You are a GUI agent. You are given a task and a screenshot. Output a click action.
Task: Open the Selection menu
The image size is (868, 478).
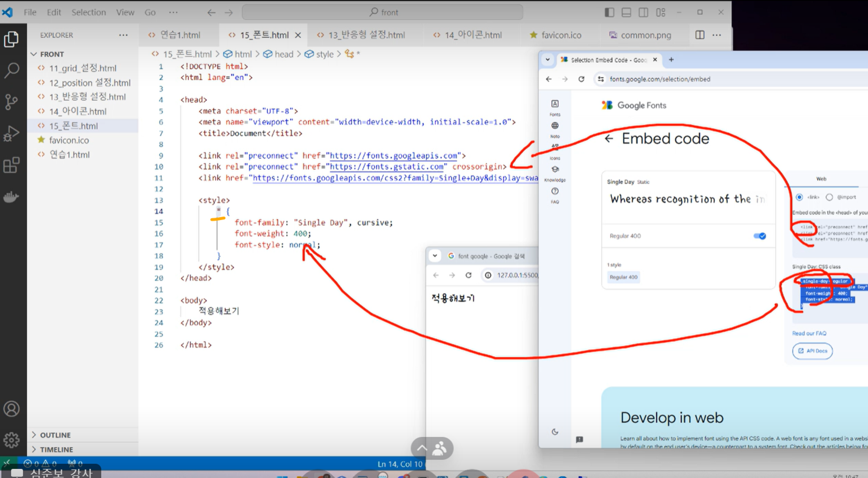click(x=89, y=12)
